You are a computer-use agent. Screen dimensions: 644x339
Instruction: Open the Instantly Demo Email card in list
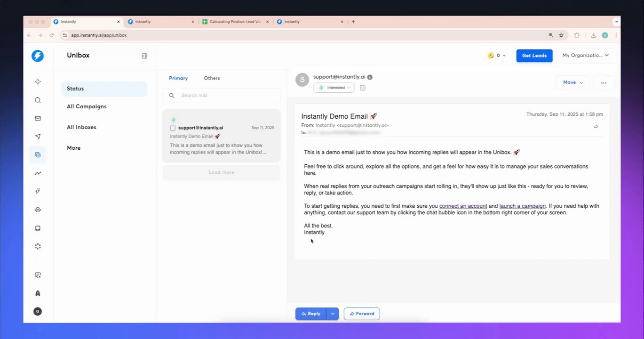pos(222,136)
